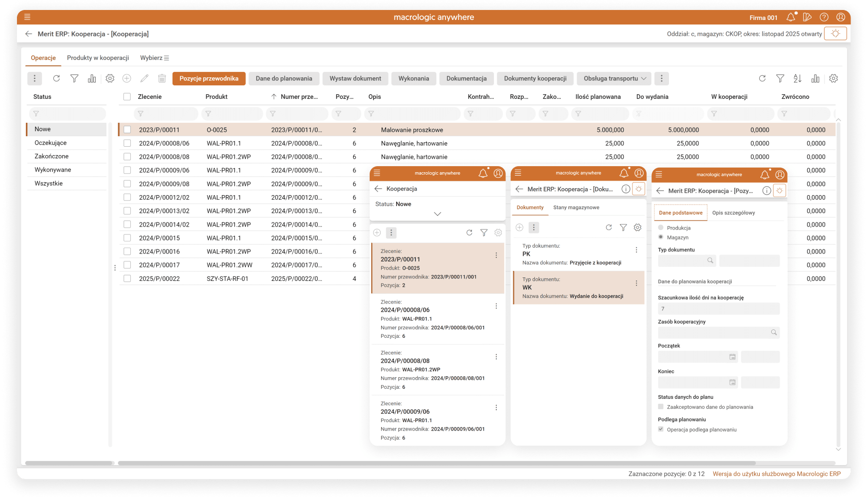Click the trash delete icon in toolbar
The height and width of the screenshot is (497, 868).
tap(162, 78)
